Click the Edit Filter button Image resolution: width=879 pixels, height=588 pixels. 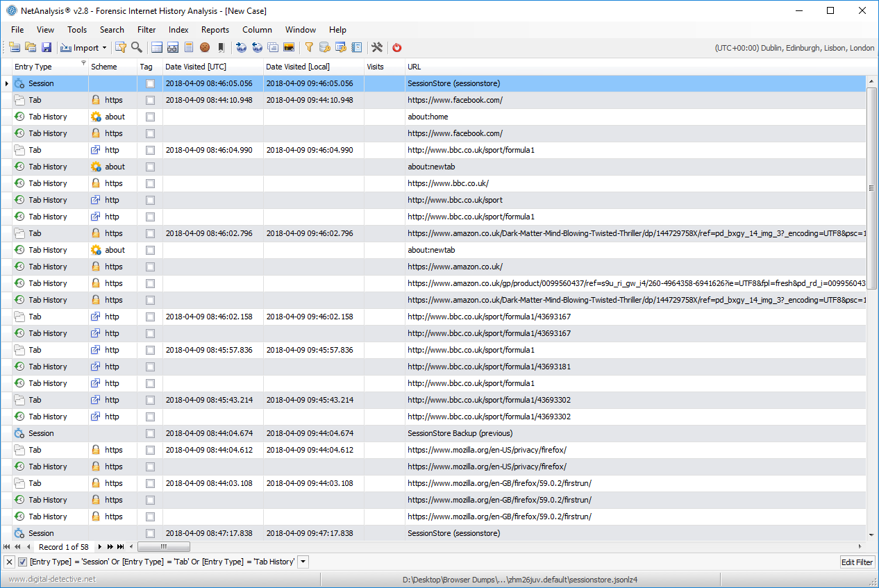point(857,562)
